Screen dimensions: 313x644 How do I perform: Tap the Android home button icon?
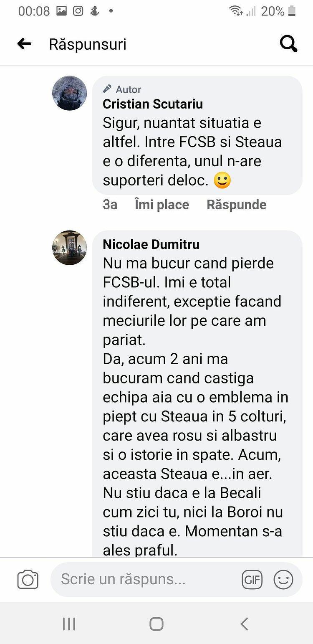click(156, 624)
